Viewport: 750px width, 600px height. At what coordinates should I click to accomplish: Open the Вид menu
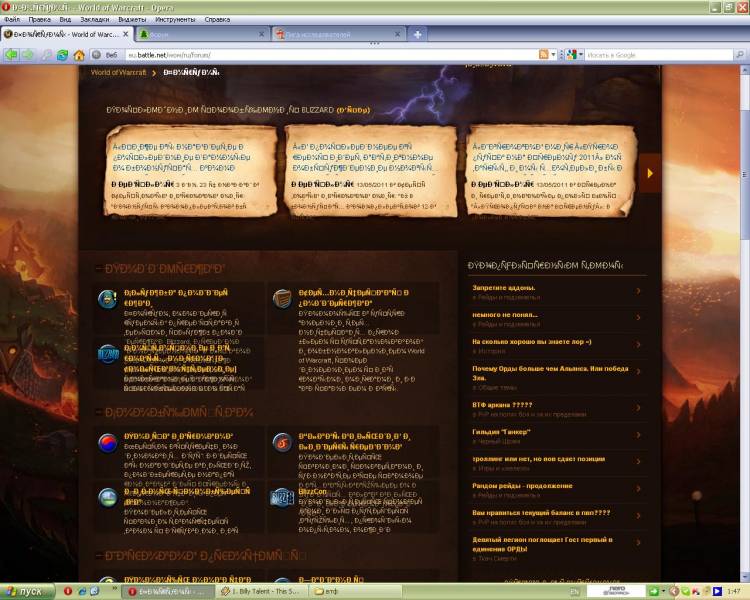(x=65, y=20)
